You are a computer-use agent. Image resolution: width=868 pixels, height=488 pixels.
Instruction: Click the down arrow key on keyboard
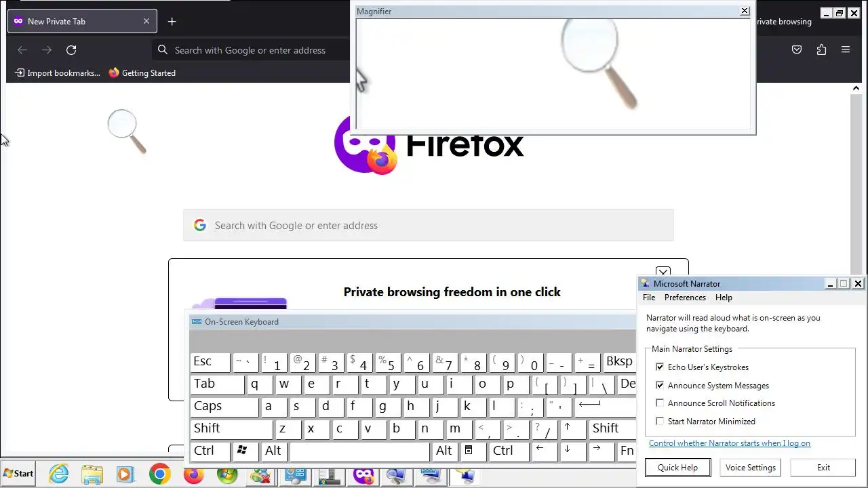(x=573, y=452)
